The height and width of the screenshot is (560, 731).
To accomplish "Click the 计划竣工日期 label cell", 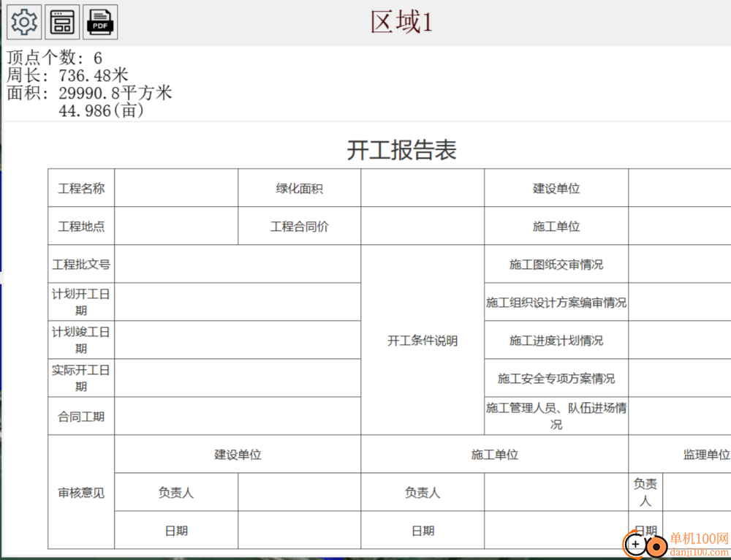I will click(81, 340).
